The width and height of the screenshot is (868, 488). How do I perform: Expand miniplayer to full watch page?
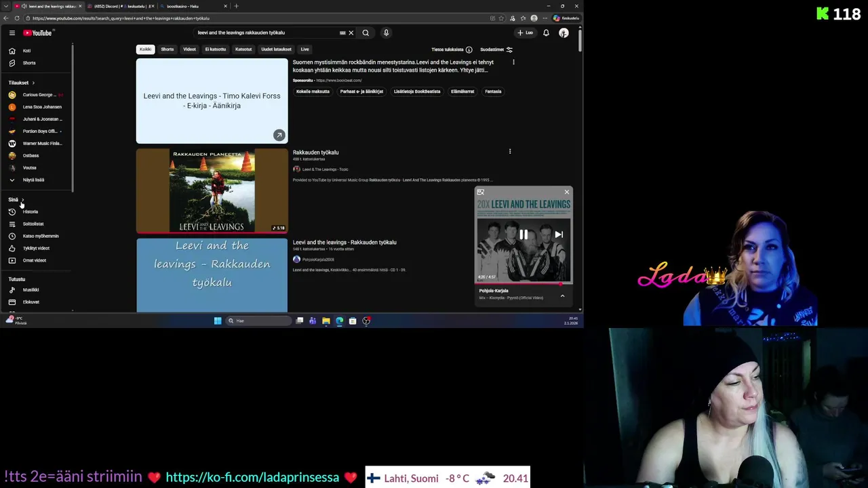481,192
